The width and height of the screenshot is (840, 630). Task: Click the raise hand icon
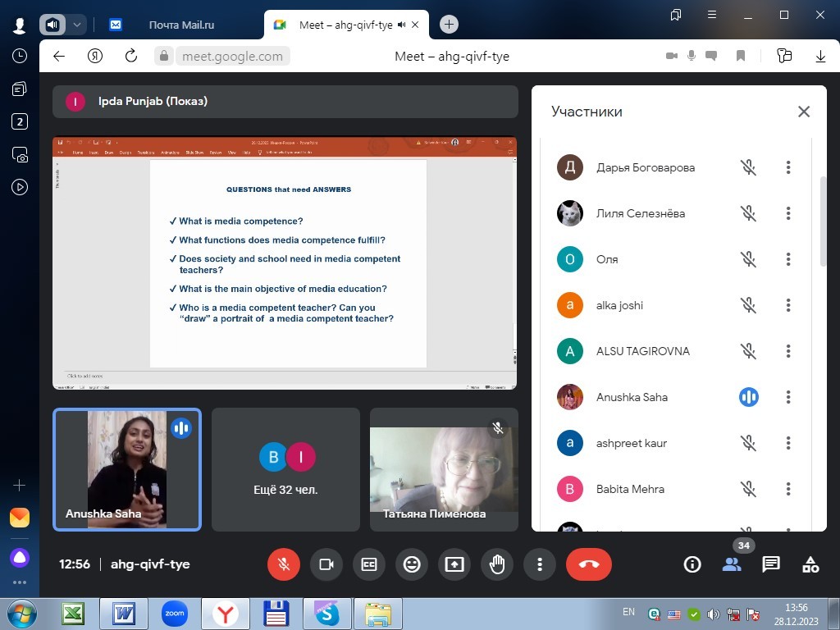click(x=497, y=564)
